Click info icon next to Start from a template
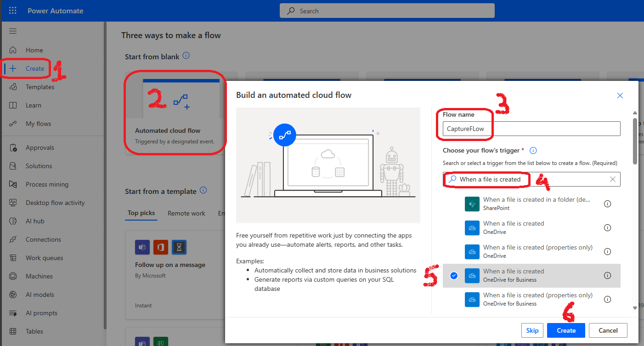 pos(203,190)
